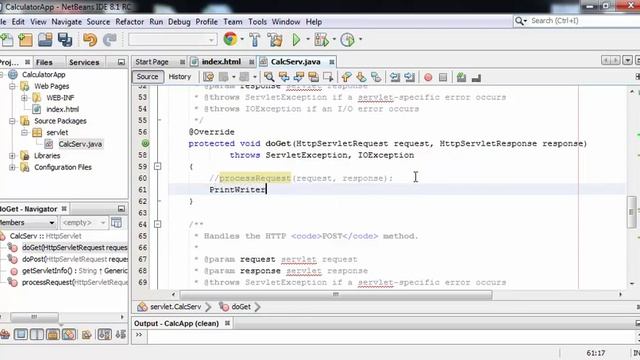Image resolution: width=640 pixels, height=360 pixels.
Task: Click the New Project toolbar icon
Action: pyautogui.click(x=25, y=40)
